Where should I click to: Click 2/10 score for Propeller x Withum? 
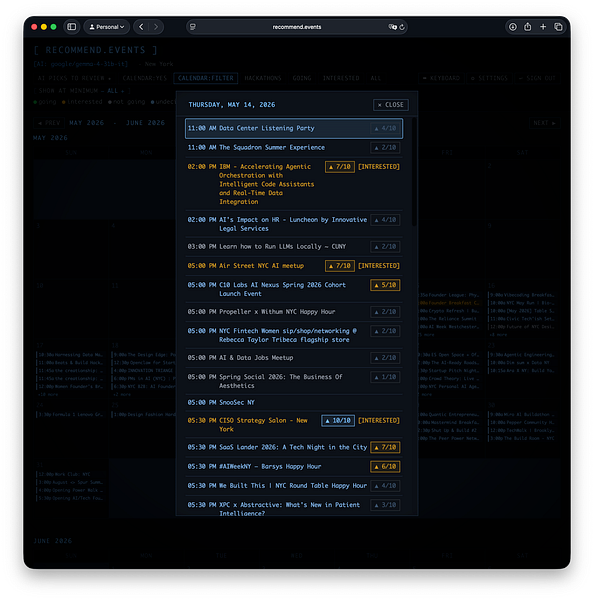[x=385, y=312]
